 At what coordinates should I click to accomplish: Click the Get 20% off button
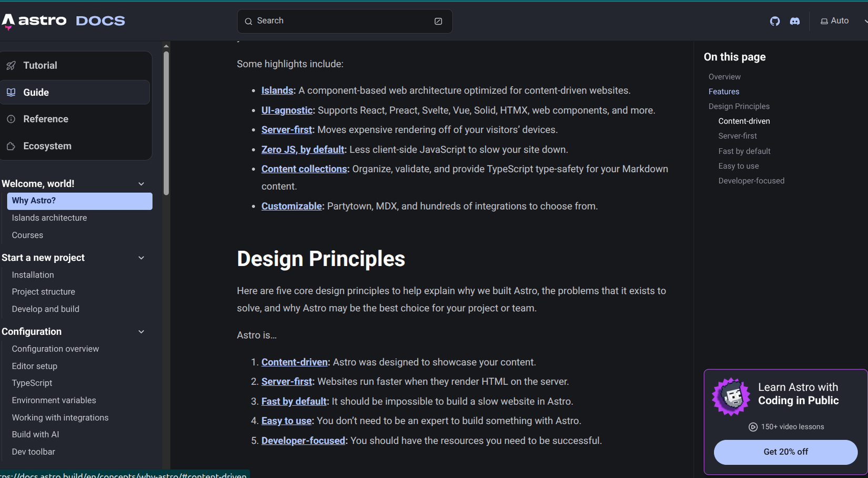click(x=785, y=452)
